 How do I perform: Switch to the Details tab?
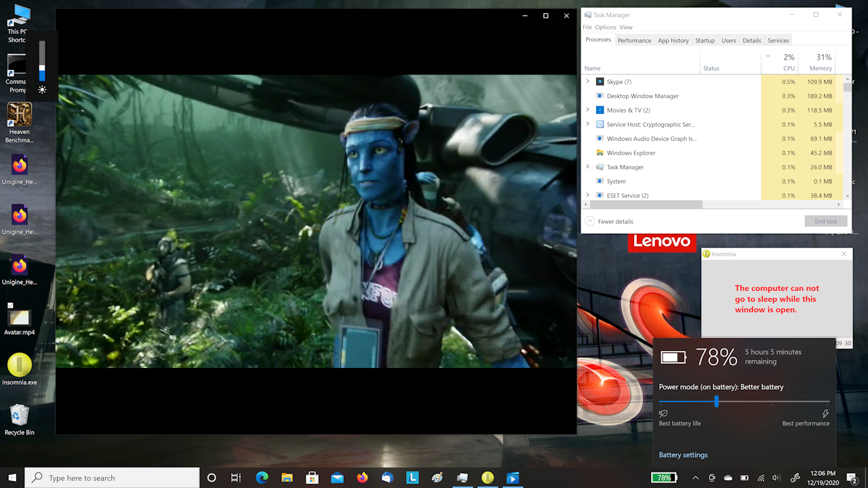[752, 41]
